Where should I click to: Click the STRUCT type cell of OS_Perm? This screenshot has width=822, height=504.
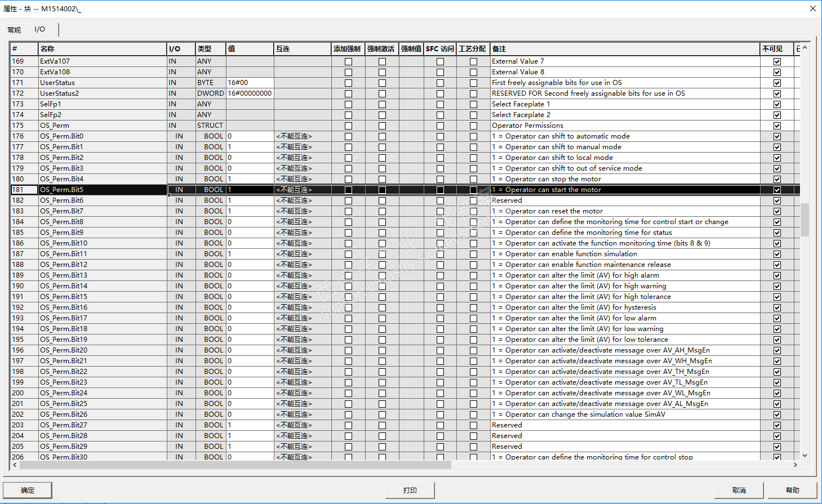(211, 126)
